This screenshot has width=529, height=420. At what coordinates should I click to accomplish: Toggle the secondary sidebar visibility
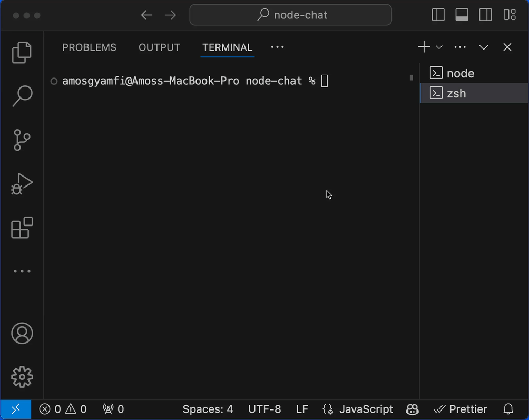[x=485, y=15]
